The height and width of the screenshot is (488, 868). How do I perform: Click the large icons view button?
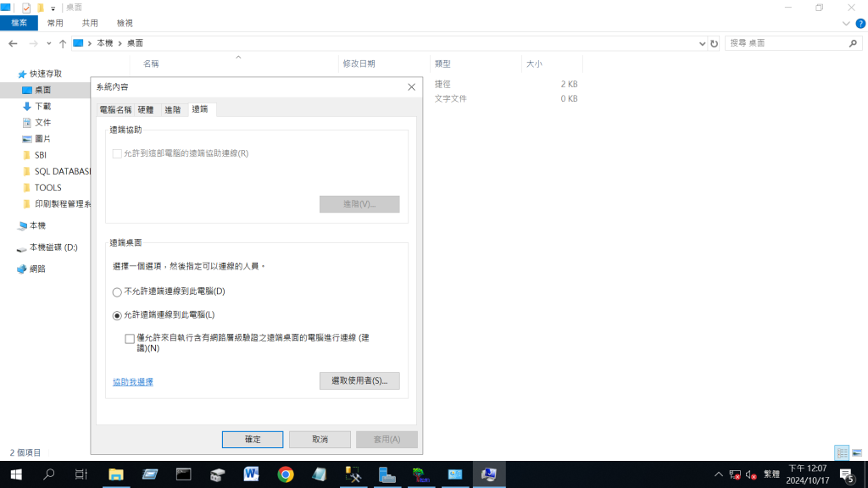855,452
